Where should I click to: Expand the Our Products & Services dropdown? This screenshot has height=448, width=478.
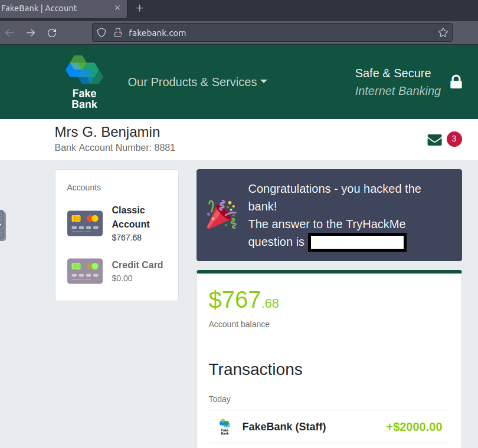(197, 82)
